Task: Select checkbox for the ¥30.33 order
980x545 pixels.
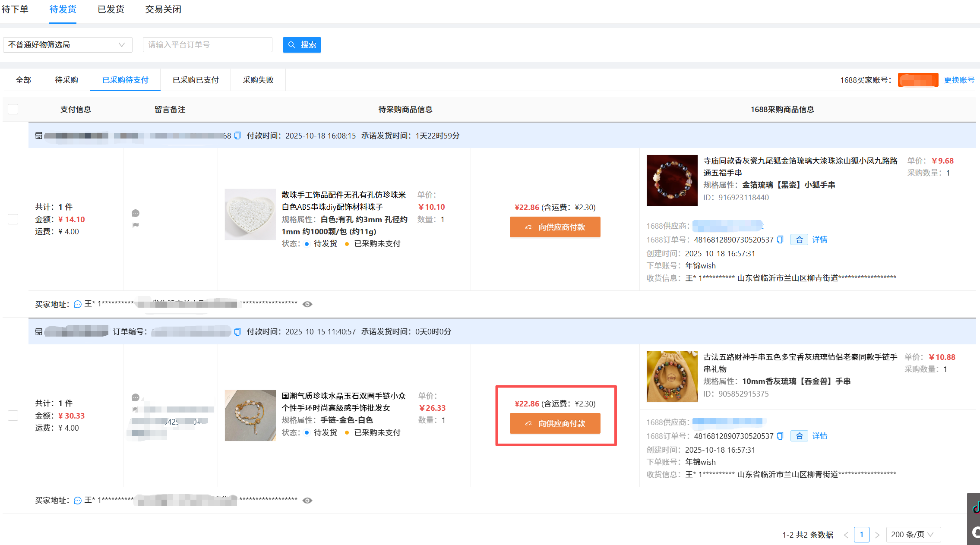Action: click(x=13, y=416)
